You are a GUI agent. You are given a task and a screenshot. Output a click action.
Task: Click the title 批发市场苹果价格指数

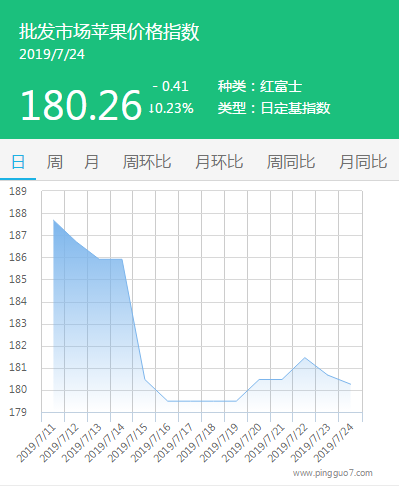tap(109, 32)
